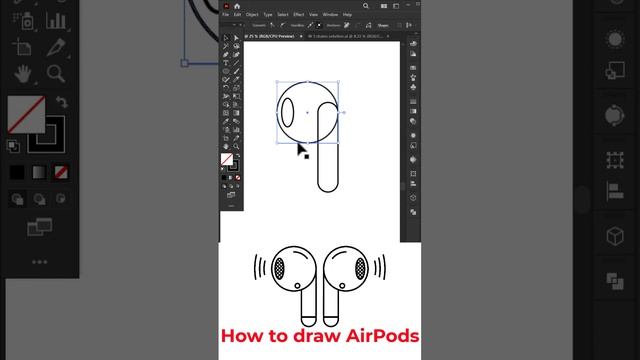Select the Zoom tool in Illustrator toolbar

point(236,146)
